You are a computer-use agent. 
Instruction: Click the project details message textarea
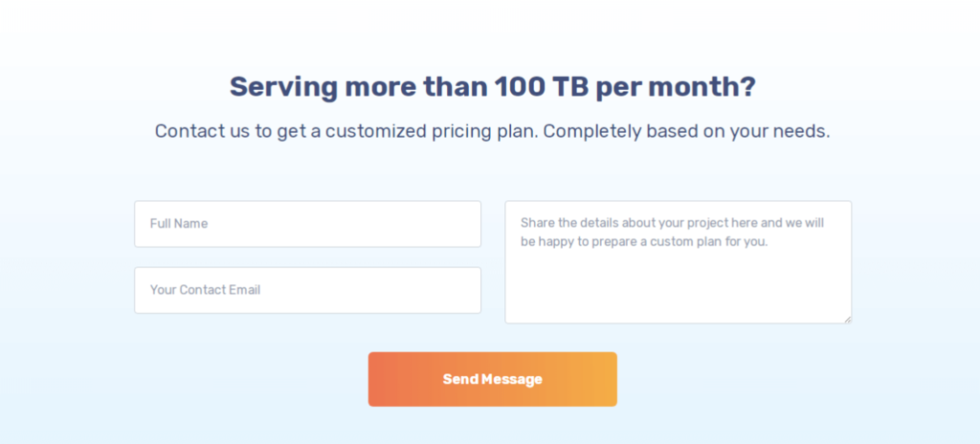(x=678, y=277)
